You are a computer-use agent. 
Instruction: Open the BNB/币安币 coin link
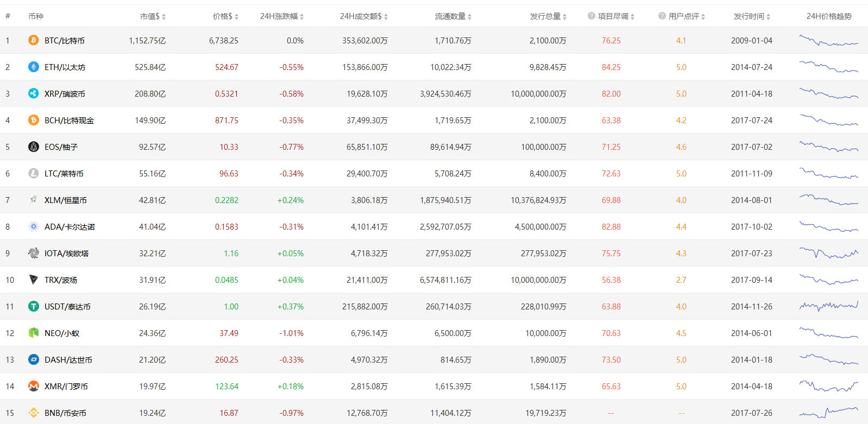pyautogui.click(x=66, y=413)
